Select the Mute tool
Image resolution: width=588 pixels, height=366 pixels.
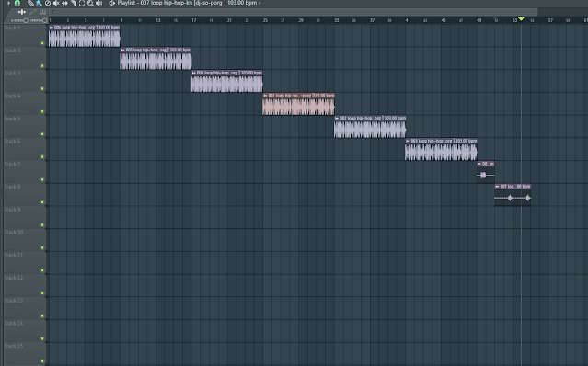(56, 3)
